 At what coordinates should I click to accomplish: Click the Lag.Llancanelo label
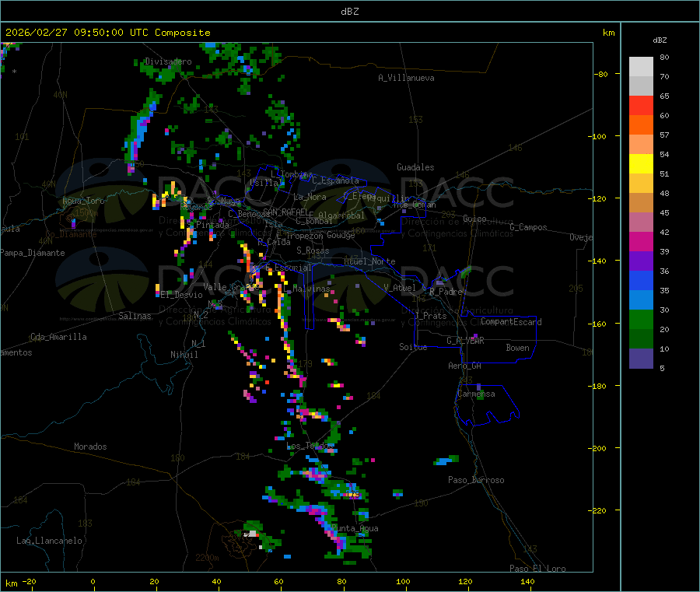49,541
